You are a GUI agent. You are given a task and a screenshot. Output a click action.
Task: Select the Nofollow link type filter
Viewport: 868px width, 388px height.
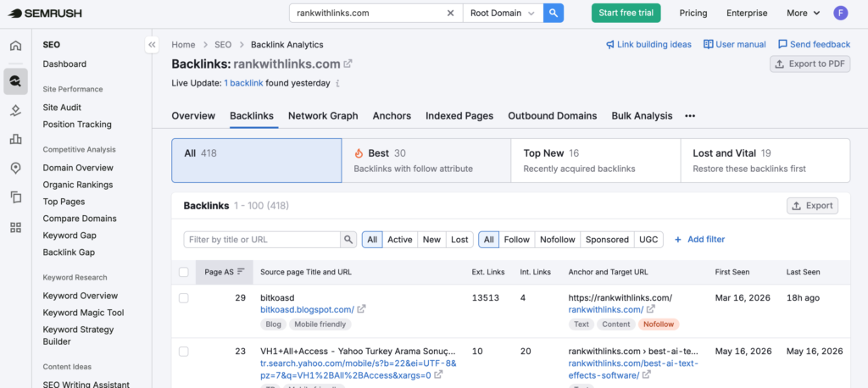[558, 240]
